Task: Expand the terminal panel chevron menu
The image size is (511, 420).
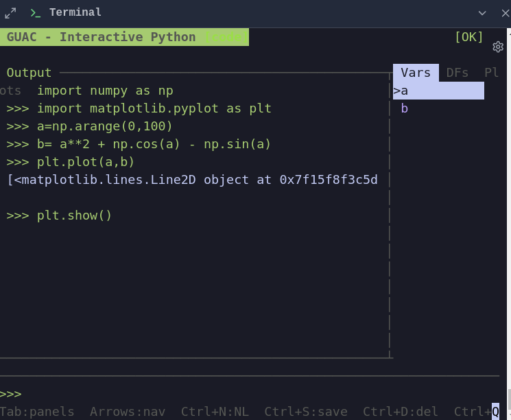Action: 482,13
